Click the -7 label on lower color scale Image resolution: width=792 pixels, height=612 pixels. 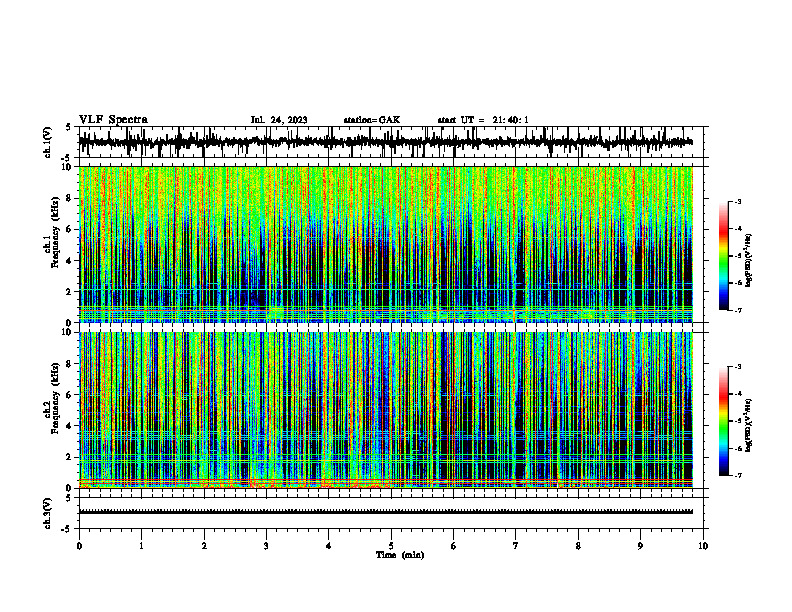(x=737, y=475)
